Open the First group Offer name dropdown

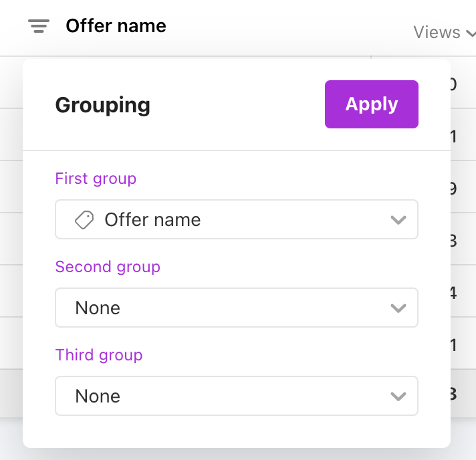237,219
